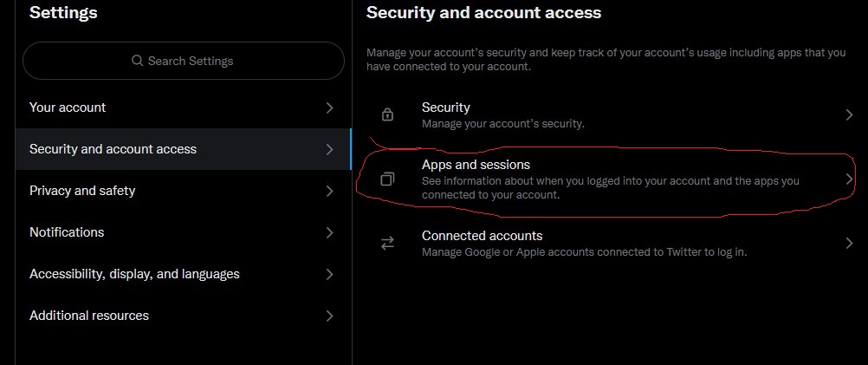Open Additional resources section
This screenshot has height=365, width=868.
[184, 316]
